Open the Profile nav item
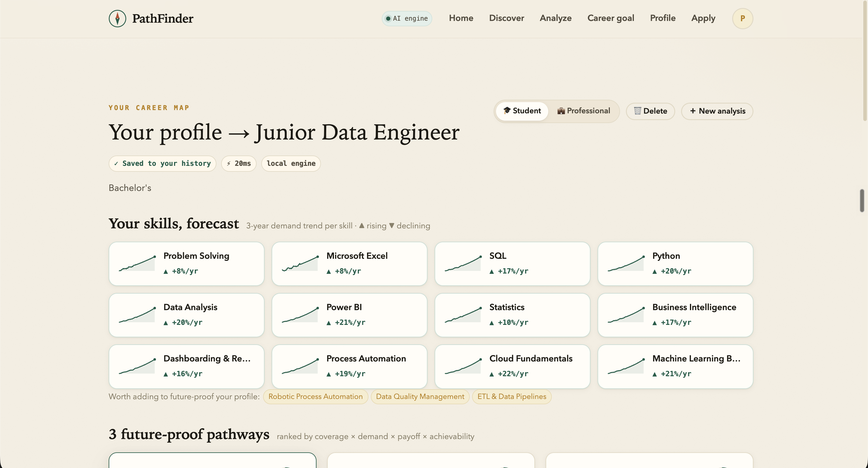The height and width of the screenshot is (468, 868). click(x=663, y=18)
